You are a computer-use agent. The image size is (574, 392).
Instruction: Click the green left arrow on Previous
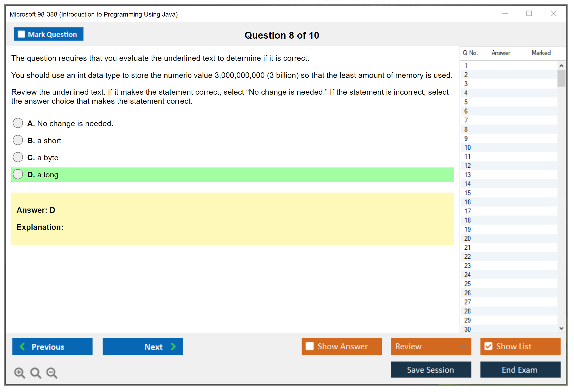pyautogui.click(x=22, y=346)
